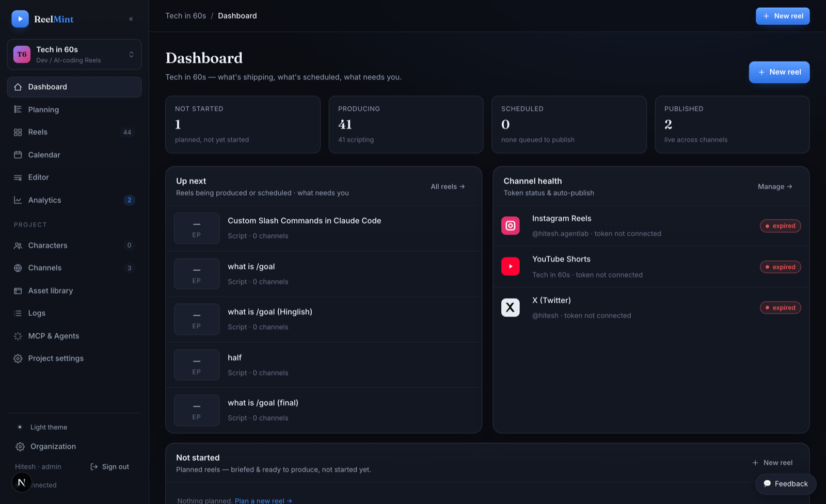826x504 pixels.
Task: Go to Dashboard in the sidebar
Action: coord(74,87)
